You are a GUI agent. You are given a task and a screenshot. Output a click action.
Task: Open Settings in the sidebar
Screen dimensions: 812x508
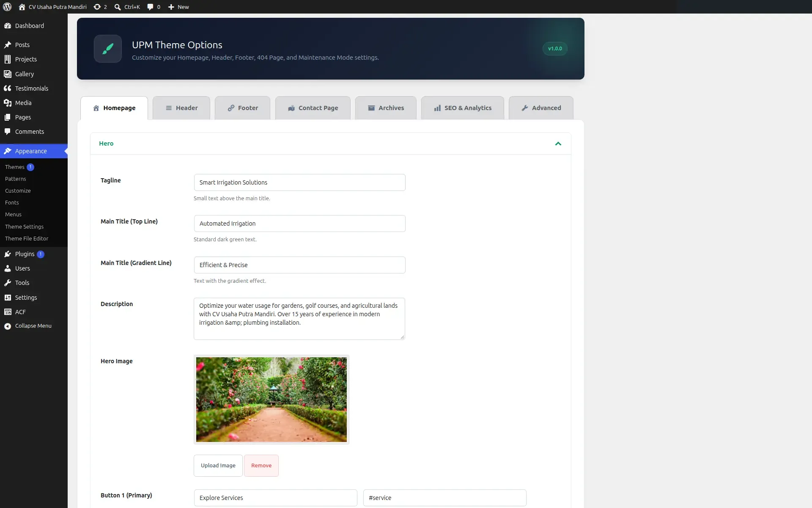(34, 298)
